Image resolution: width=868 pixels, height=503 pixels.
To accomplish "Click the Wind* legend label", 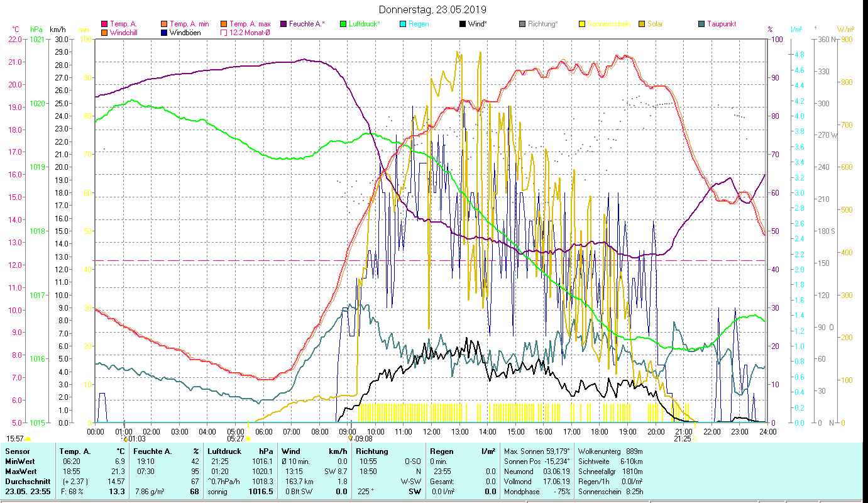I will pyautogui.click(x=478, y=24).
